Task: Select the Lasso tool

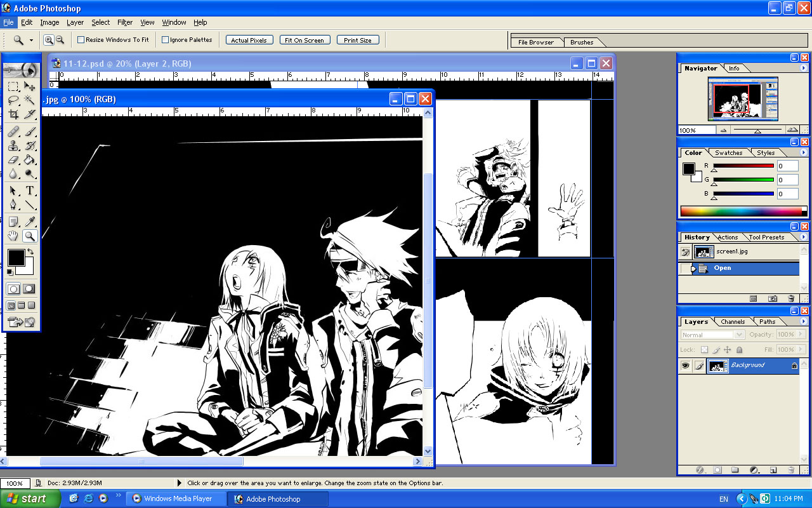Action: [13, 100]
